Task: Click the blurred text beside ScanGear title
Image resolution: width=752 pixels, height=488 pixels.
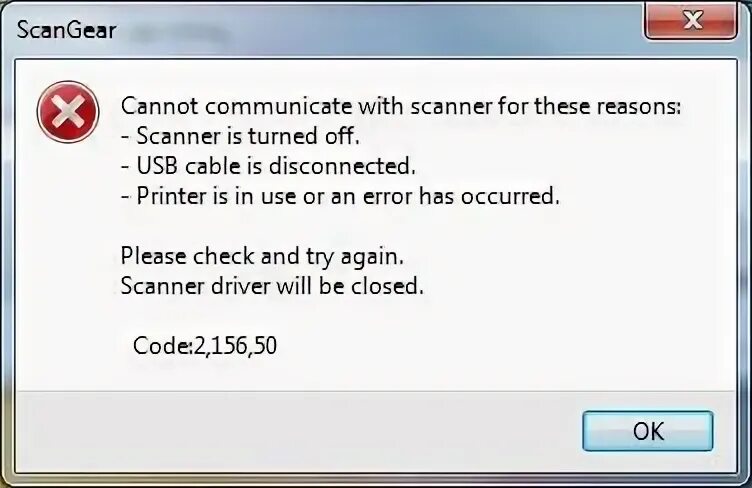Action: click(x=179, y=33)
